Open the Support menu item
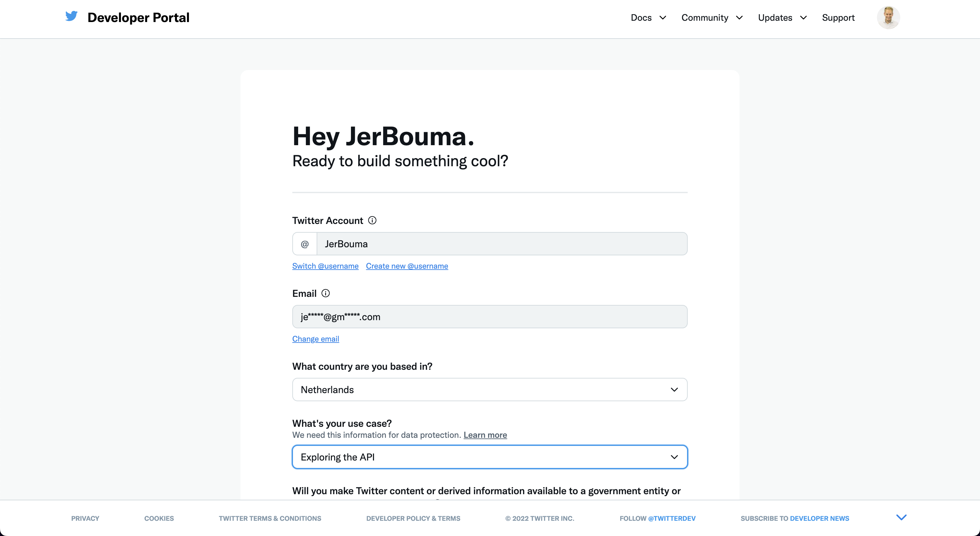Screen dimensions: 980x536 (838, 17)
